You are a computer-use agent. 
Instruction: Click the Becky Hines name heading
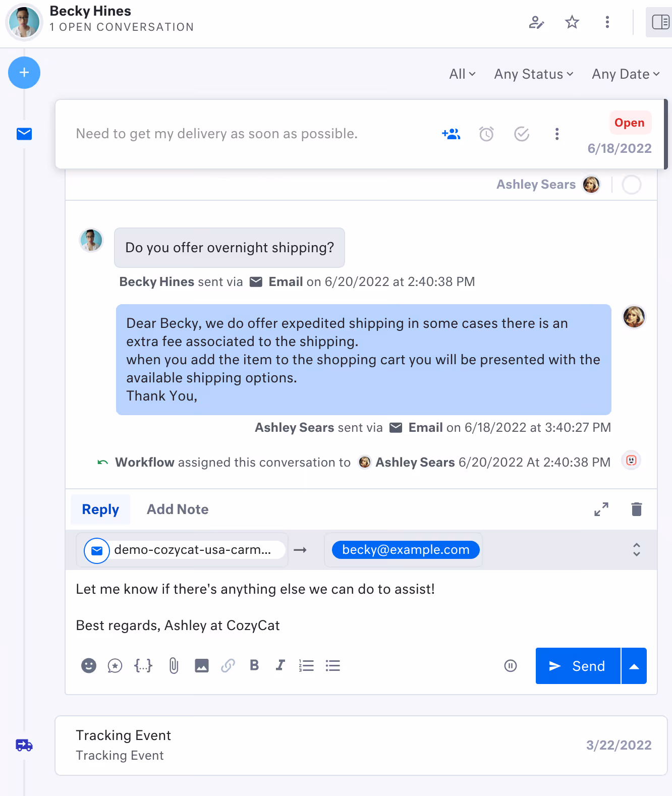click(90, 11)
